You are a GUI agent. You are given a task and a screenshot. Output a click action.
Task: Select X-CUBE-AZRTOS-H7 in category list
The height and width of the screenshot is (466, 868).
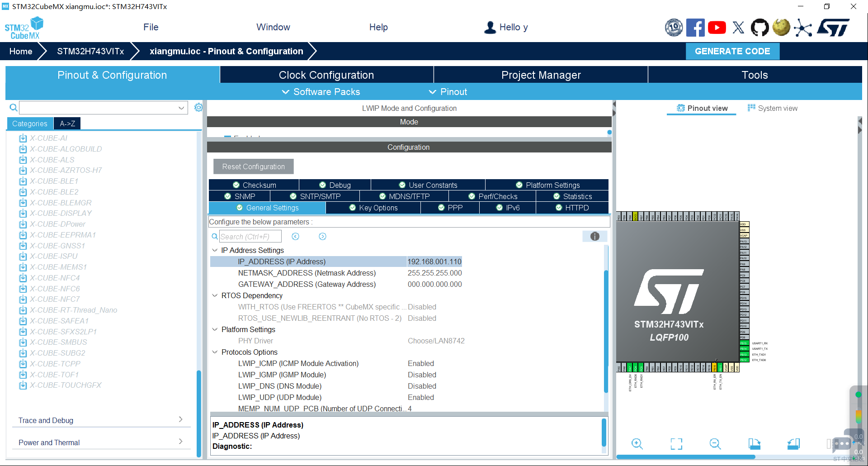[66, 170]
